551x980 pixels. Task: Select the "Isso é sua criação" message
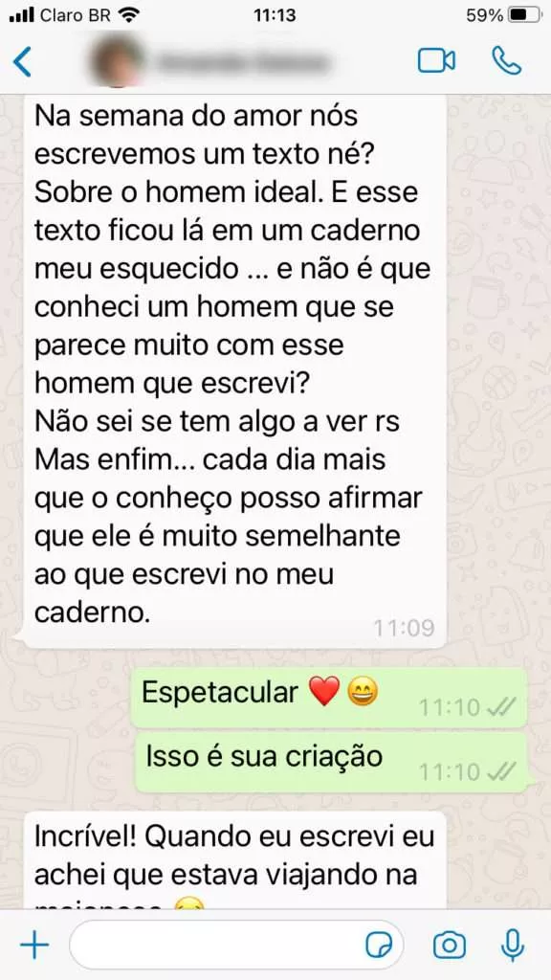(331, 763)
